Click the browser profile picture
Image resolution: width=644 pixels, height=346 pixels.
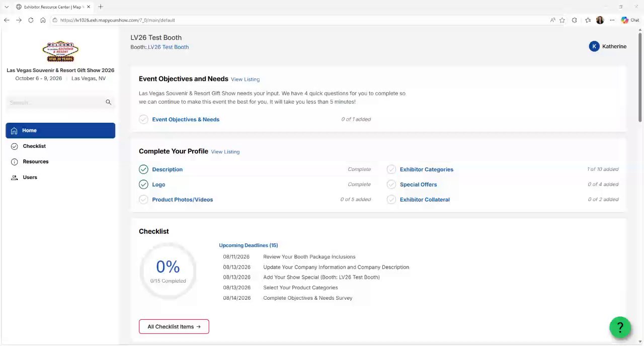coord(600,20)
